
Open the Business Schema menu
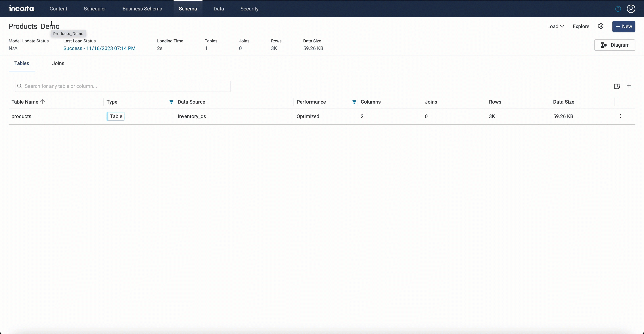[x=142, y=9]
